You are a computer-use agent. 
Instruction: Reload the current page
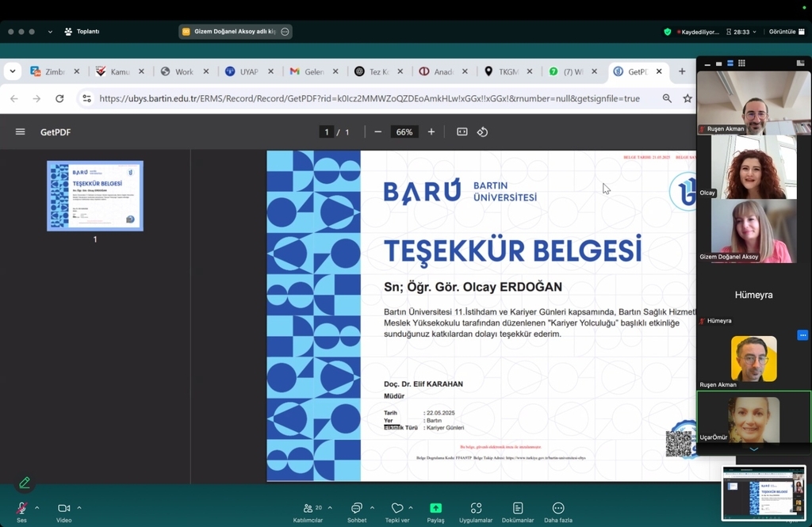(x=59, y=98)
